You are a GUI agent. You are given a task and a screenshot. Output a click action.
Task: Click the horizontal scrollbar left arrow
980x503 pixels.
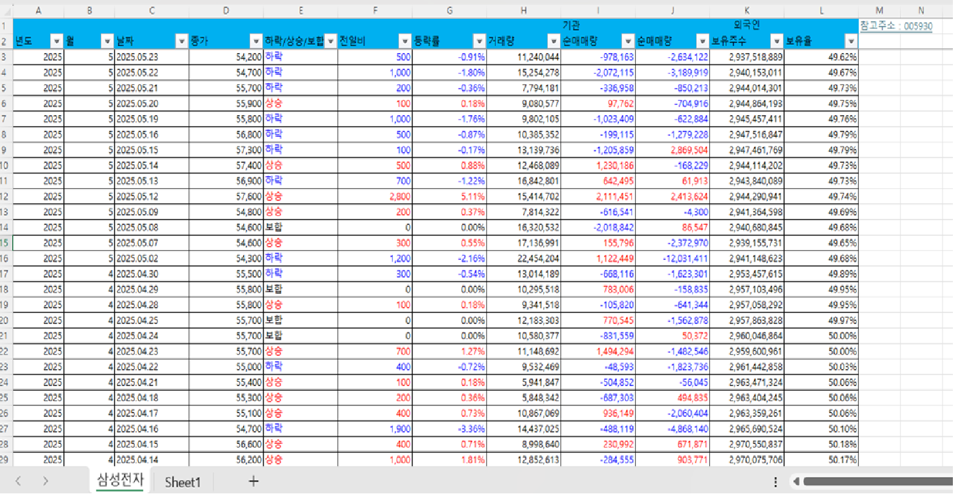(796, 481)
